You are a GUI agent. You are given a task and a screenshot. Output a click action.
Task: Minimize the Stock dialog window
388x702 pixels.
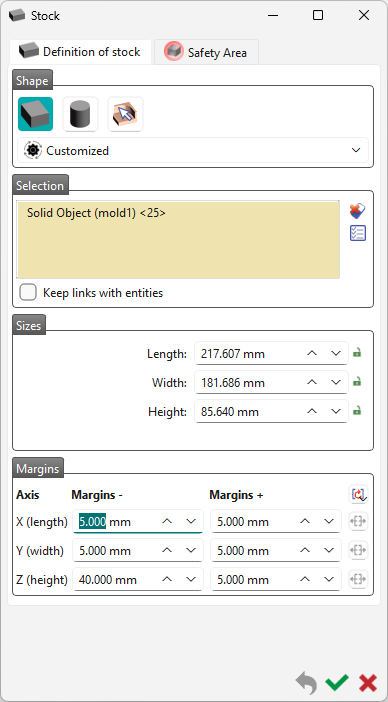tap(273, 16)
